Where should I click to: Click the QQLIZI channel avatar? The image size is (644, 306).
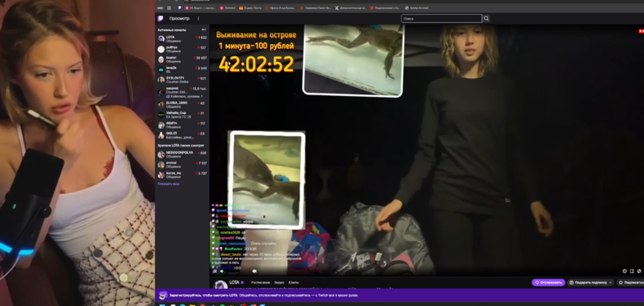click(x=161, y=135)
